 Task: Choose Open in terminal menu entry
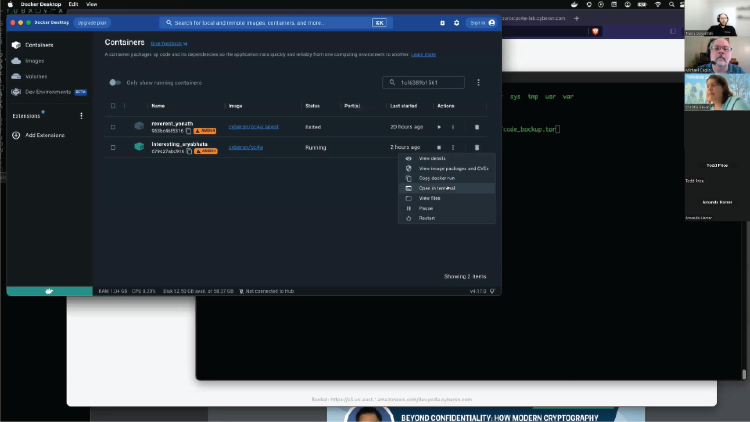[447, 188]
